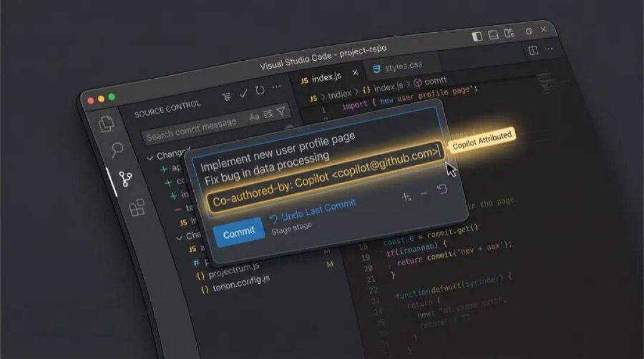Toggle bottom panel layout icon in title bar
Image resolution: width=644 pixels, height=359 pixels.
point(493,35)
